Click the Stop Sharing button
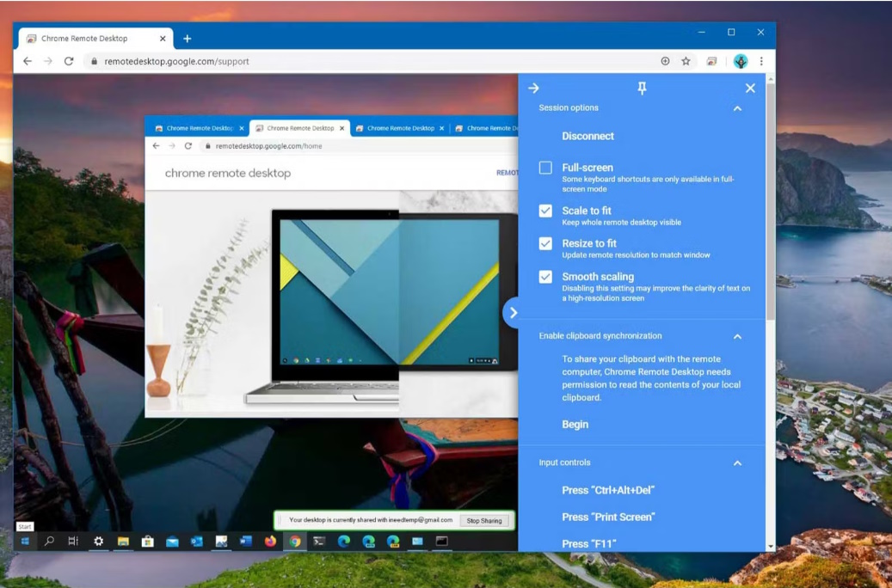This screenshot has width=892, height=588. point(484,520)
